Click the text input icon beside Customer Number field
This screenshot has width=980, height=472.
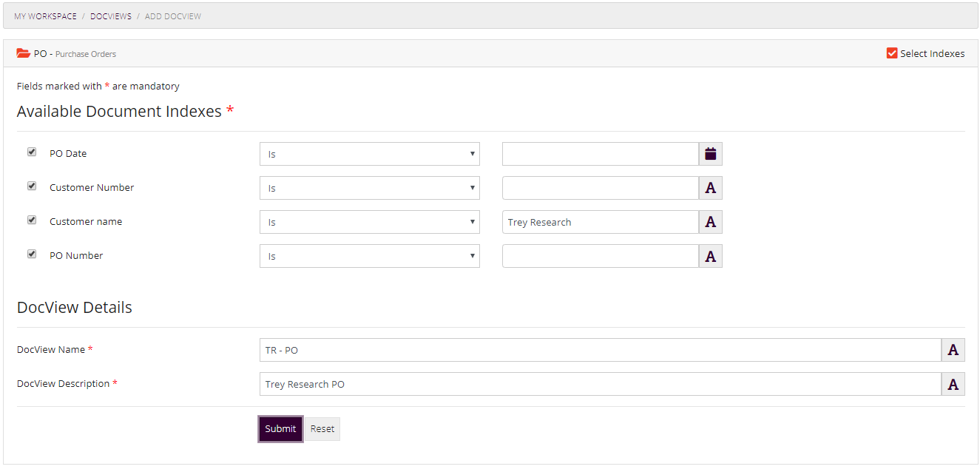(709, 187)
